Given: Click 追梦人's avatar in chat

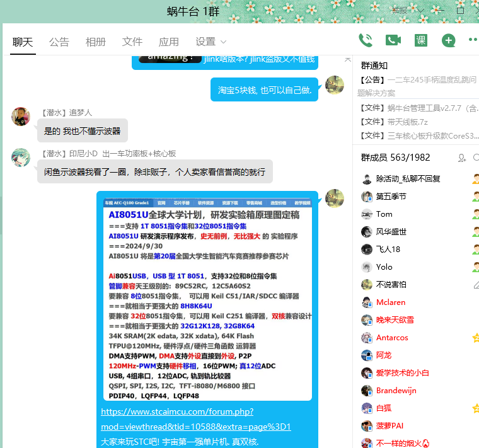Looking at the screenshot, I should (21, 117).
